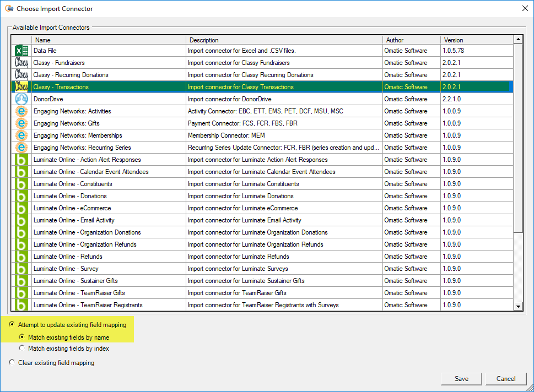Click the Omatic icon in the title bar
The image size is (534, 392).
coord(9,8)
